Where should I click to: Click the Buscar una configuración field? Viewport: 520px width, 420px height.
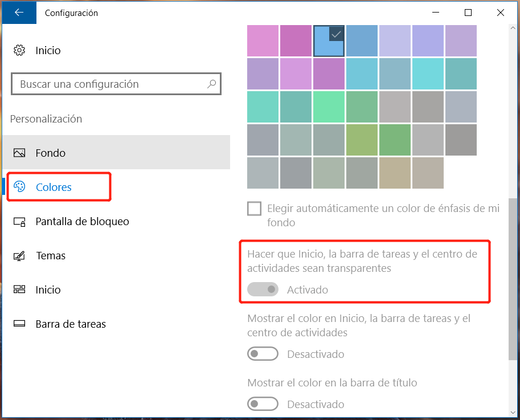click(x=108, y=84)
